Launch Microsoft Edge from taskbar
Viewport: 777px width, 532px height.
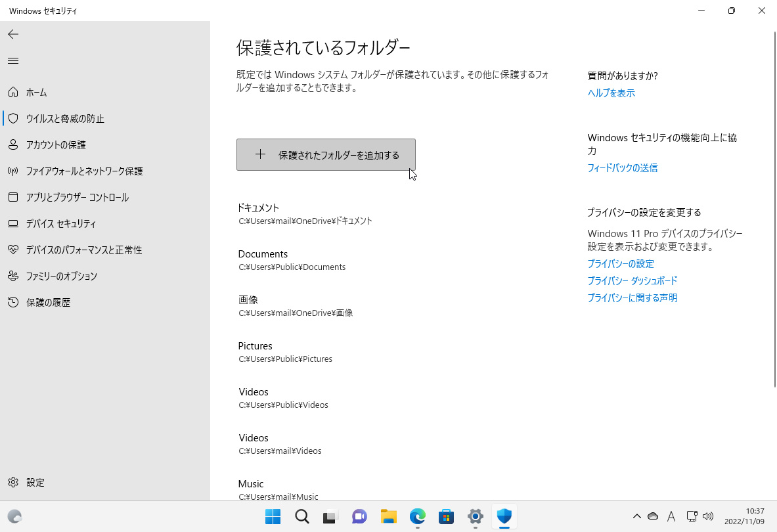[417, 517]
